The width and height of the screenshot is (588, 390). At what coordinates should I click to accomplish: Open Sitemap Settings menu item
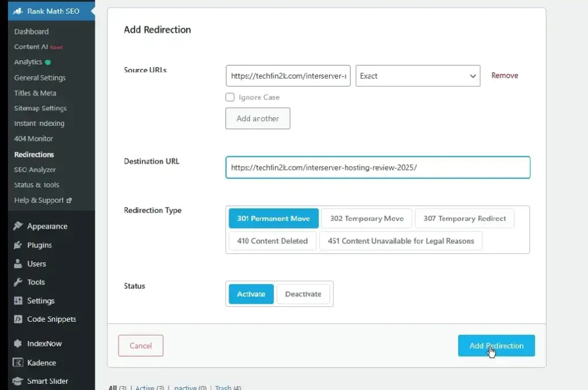coord(41,108)
